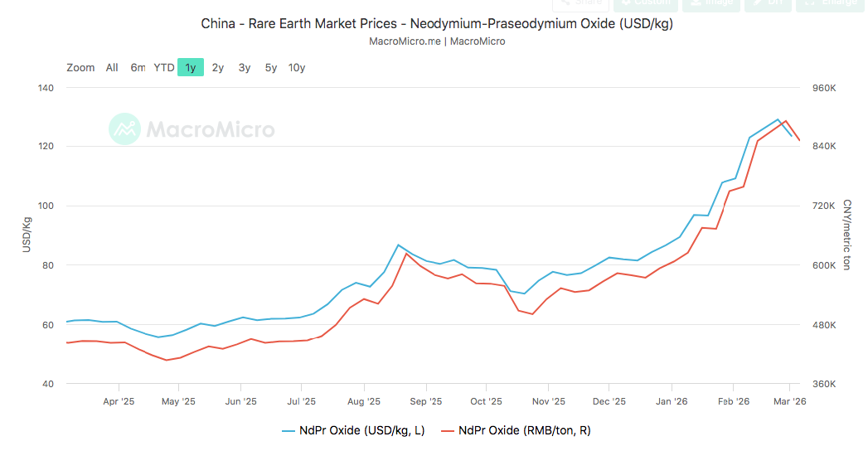Screen dimensions: 868x451
Task: Click the DIY pencil button
Action: [767, 3]
